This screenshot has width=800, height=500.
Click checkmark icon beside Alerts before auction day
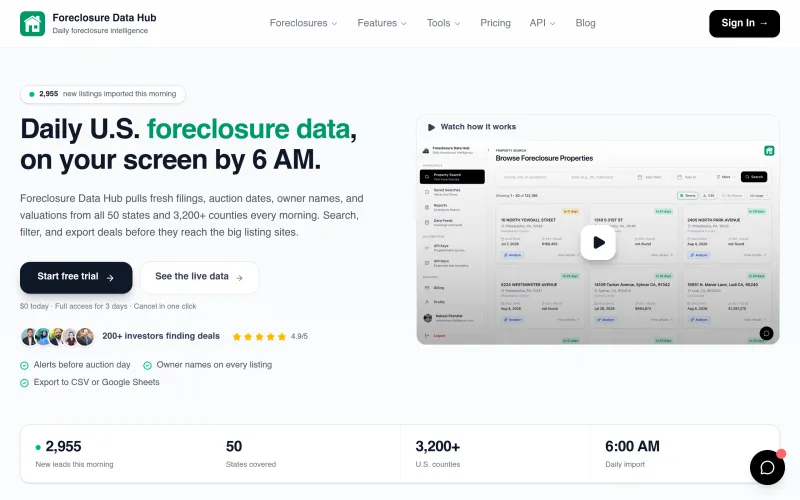[24, 365]
